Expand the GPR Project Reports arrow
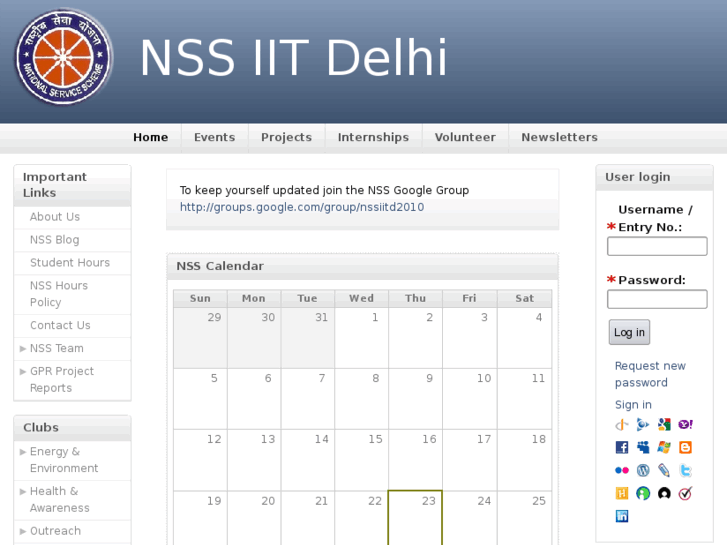 coord(23,372)
